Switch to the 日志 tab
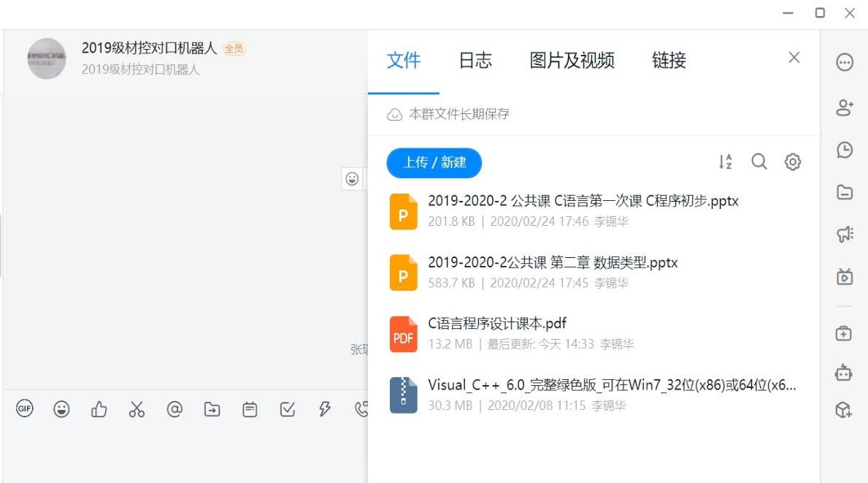Screen dimensions: 868x483 475,61
